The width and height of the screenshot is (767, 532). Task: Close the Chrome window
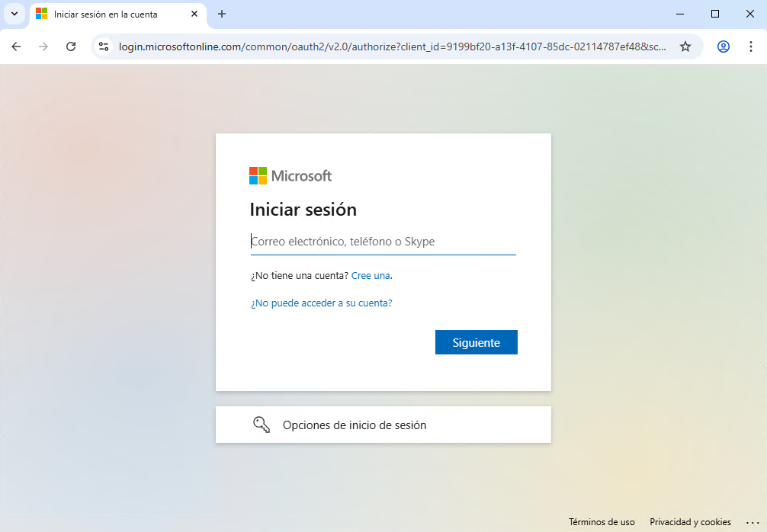pyautogui.click(x=750, y=14)
